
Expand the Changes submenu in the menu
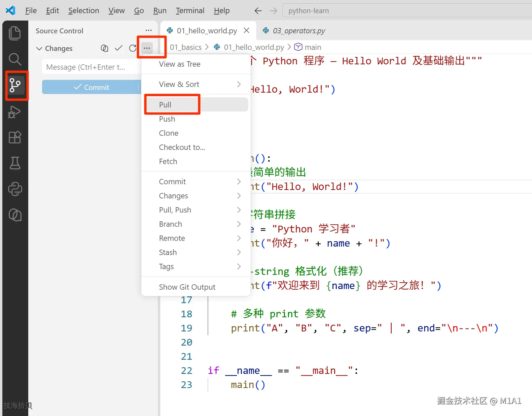[x=196, y=196]
